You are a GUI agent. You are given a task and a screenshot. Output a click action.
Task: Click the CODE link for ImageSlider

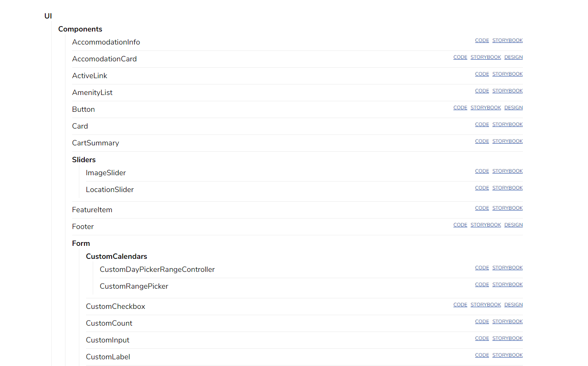point(482,171)
